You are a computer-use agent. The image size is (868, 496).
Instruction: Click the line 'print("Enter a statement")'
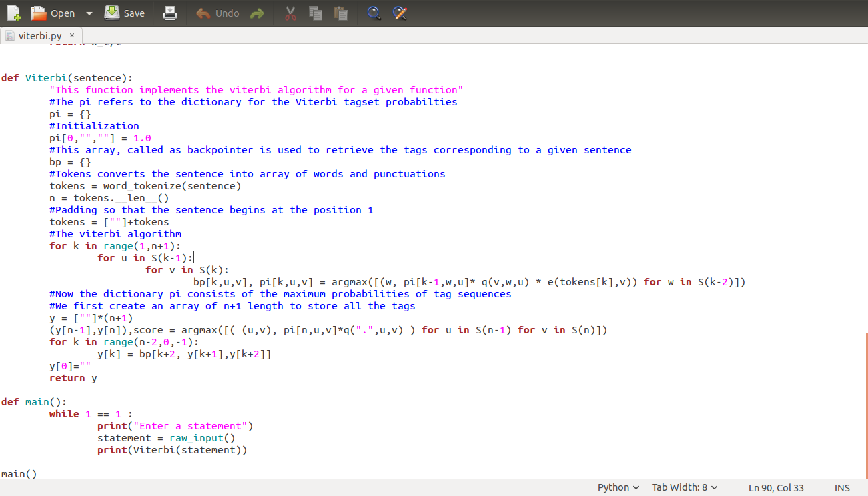[175, 426]
